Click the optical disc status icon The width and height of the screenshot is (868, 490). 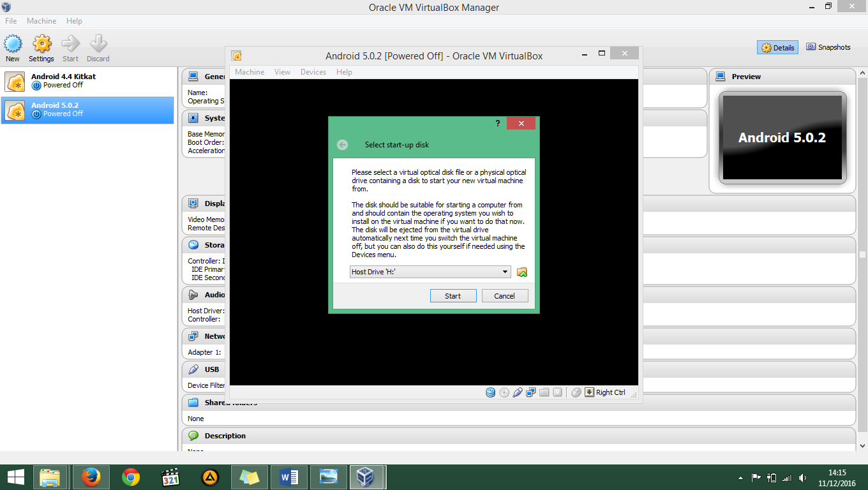point(504,392)
